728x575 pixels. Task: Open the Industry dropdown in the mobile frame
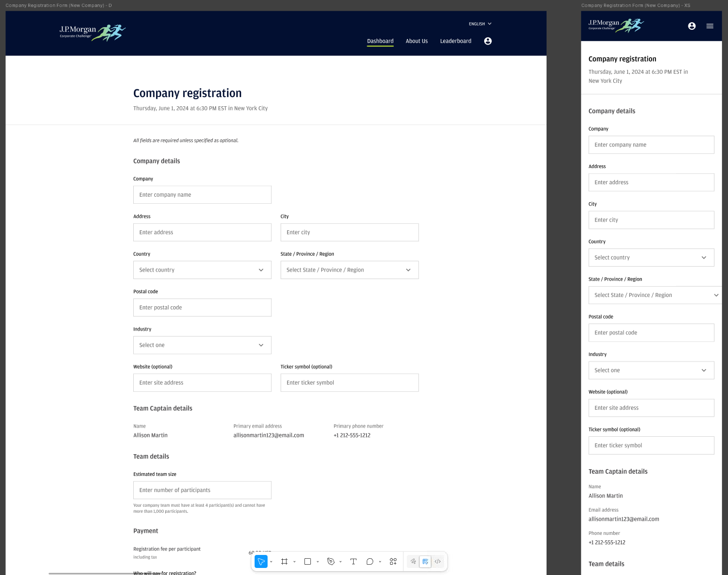(651, 370)
